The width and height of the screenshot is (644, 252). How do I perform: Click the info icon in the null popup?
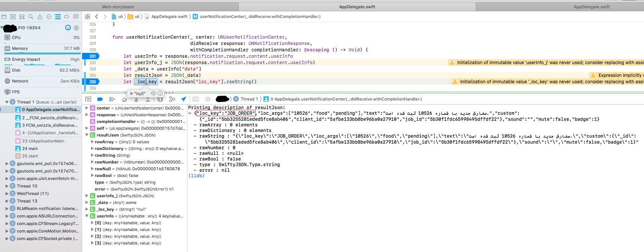[160, 93]
